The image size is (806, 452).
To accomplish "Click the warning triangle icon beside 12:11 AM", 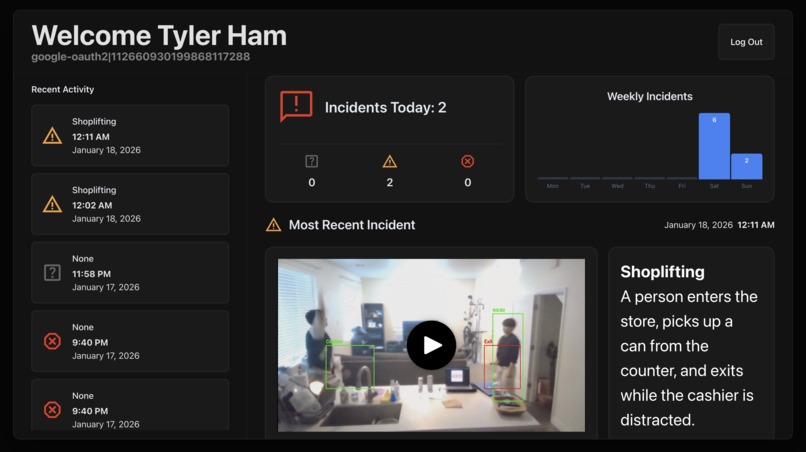I will point(52,136).
